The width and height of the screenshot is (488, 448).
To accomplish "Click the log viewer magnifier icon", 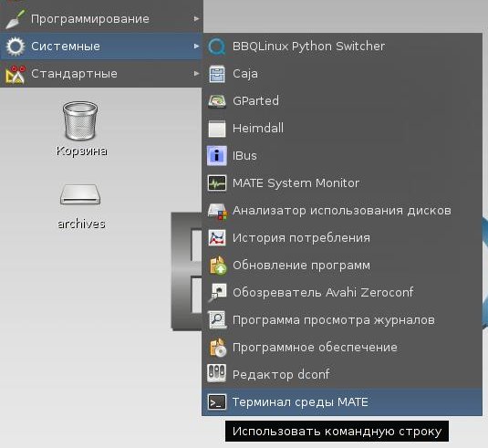I will point(216,320).
